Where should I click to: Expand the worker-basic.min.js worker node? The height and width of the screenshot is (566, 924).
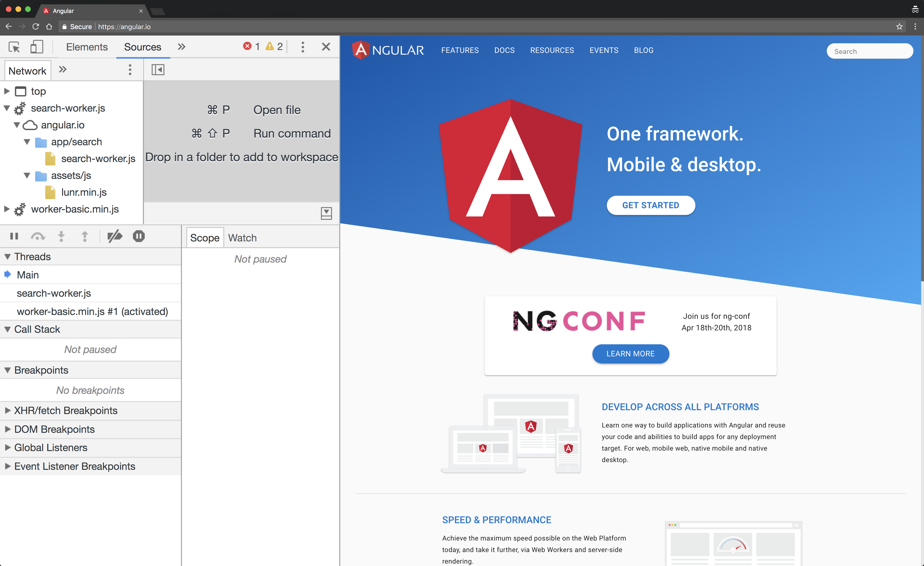point(7,209)
